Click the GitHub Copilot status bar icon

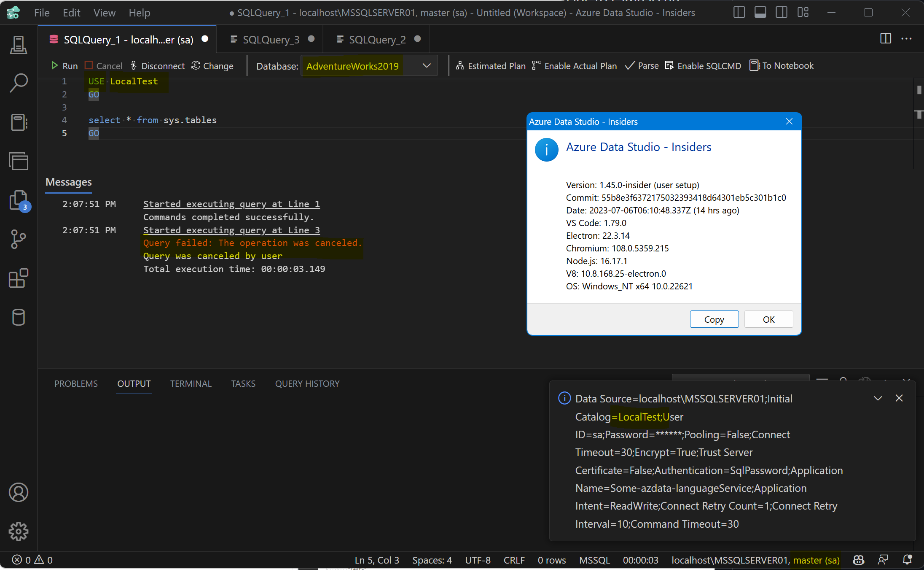tap(858, 560)
